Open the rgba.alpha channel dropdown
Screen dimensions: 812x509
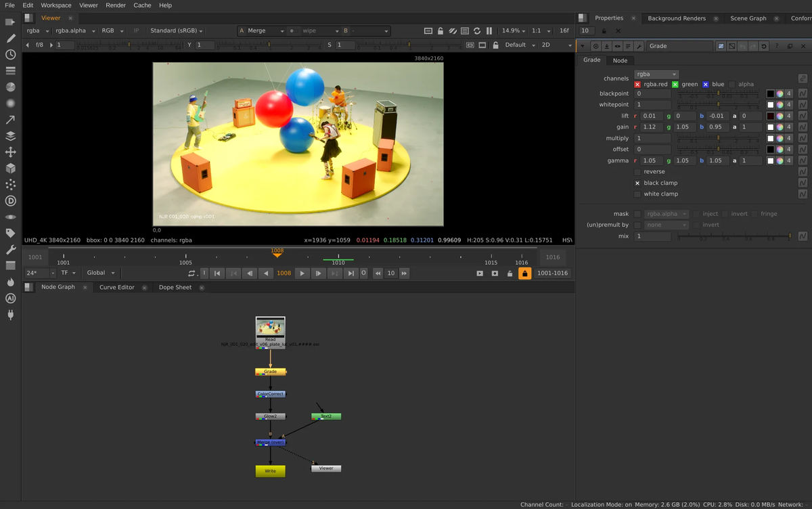[75, 31]
